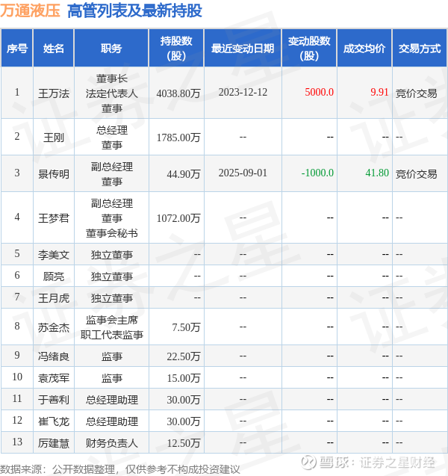Click 竞价交易 in 王万法's row
The height and width of the screenshot is (476, 448).
coord(416,93)
